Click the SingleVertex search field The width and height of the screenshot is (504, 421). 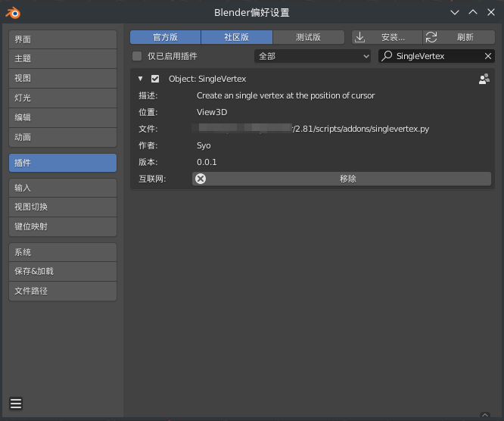click(x=437, y=56)
